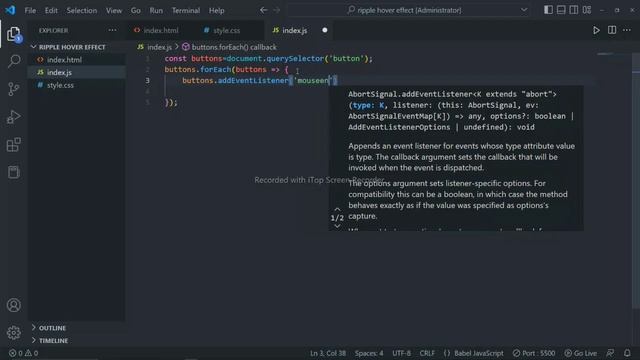Screen dimensions: 640x360
Task: Open style.css in the explorer tree
Action: [60, 85]
